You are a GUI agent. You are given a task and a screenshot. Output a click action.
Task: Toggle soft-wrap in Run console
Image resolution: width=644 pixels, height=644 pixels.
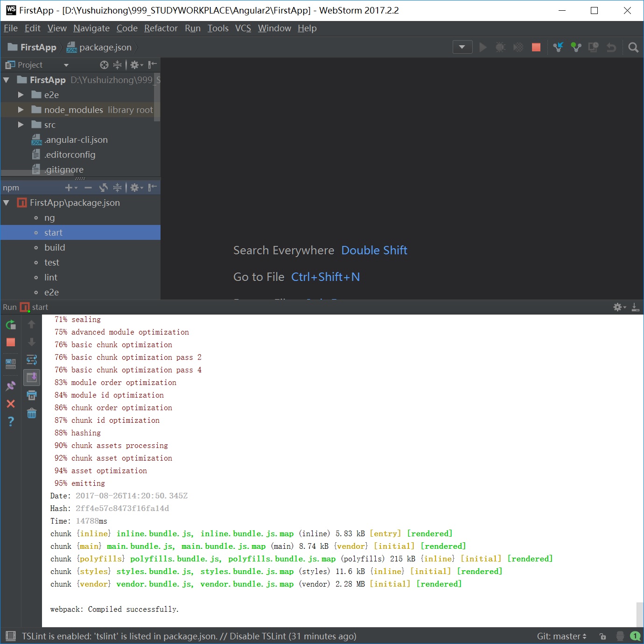32,360
